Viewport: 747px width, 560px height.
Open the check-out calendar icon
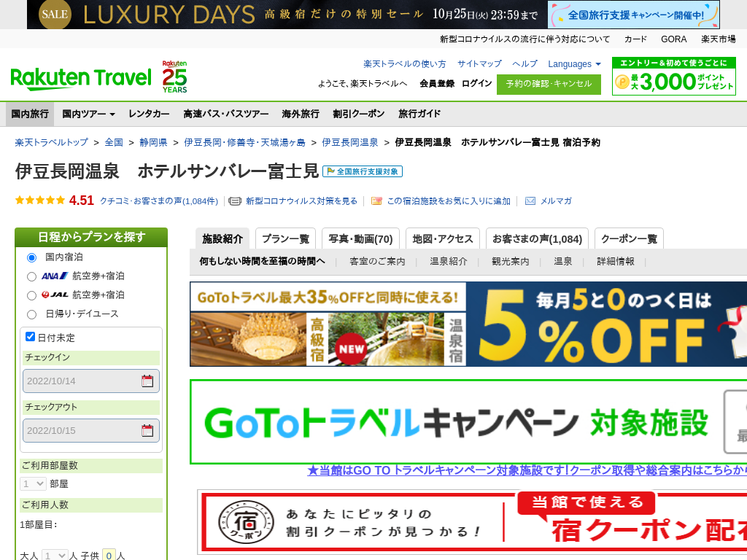tap(147, 430)
